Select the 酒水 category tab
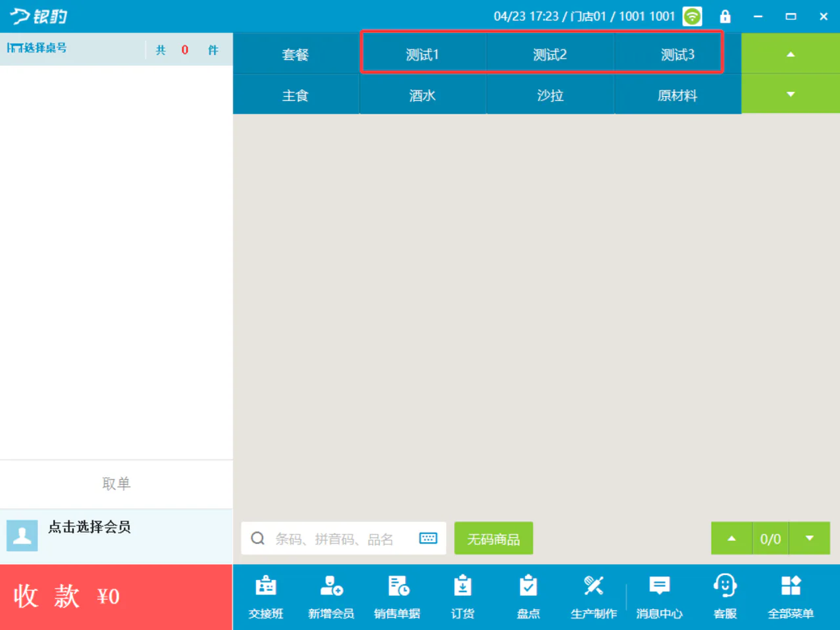This screenshot has height=630, width=840. [422, 95]
